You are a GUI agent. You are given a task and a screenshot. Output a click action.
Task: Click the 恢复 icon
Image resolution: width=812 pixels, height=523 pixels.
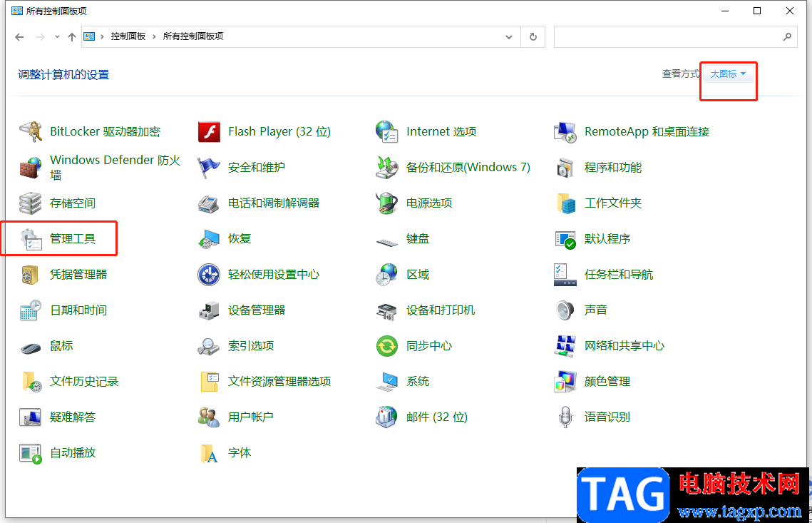click(x=209, y=239)
